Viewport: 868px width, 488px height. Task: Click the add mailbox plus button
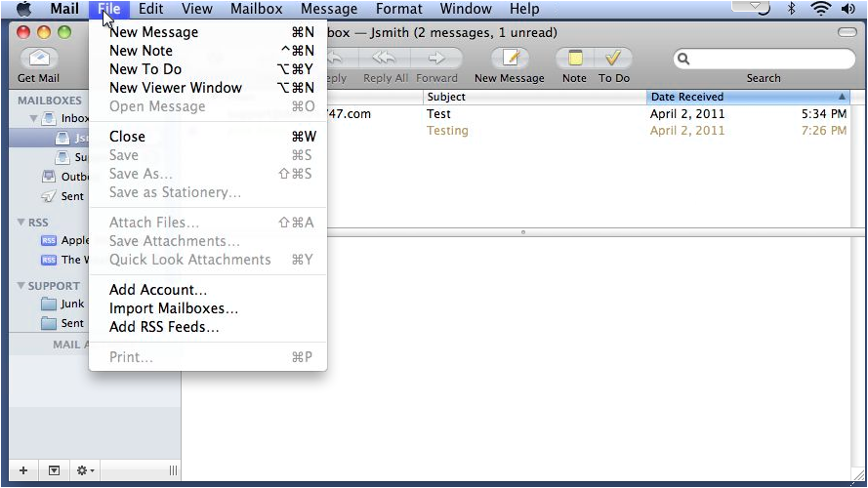point(23,470)
